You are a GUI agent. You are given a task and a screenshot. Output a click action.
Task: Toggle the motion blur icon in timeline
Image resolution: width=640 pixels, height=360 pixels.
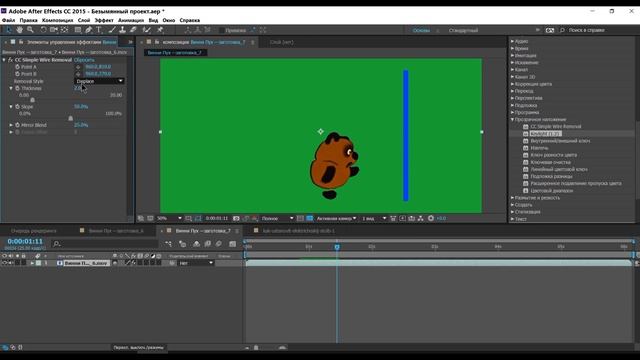coord(219,244)
